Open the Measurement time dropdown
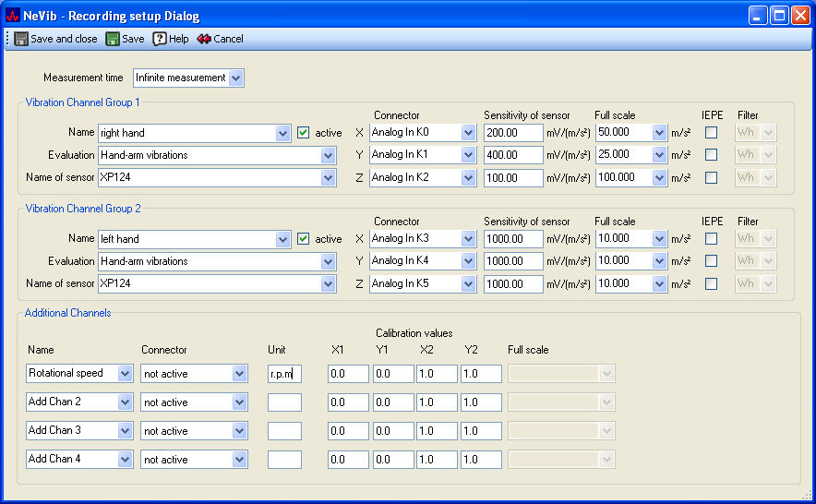This screenshot has height=504, width=816. (x=236, y=78)
